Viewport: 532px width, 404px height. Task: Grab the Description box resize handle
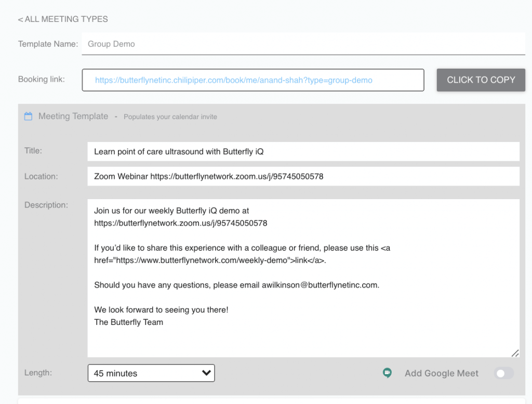click(x=515, y=353)
